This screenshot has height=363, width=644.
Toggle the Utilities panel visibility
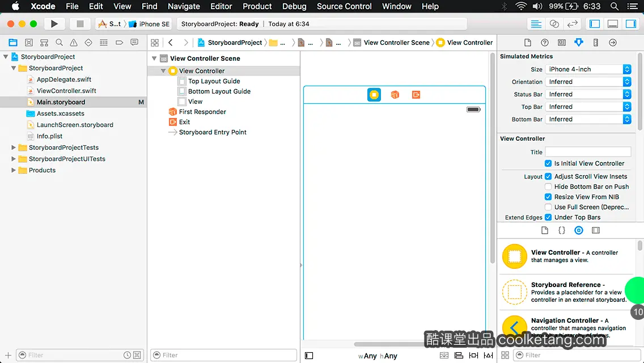pos(631,24)
